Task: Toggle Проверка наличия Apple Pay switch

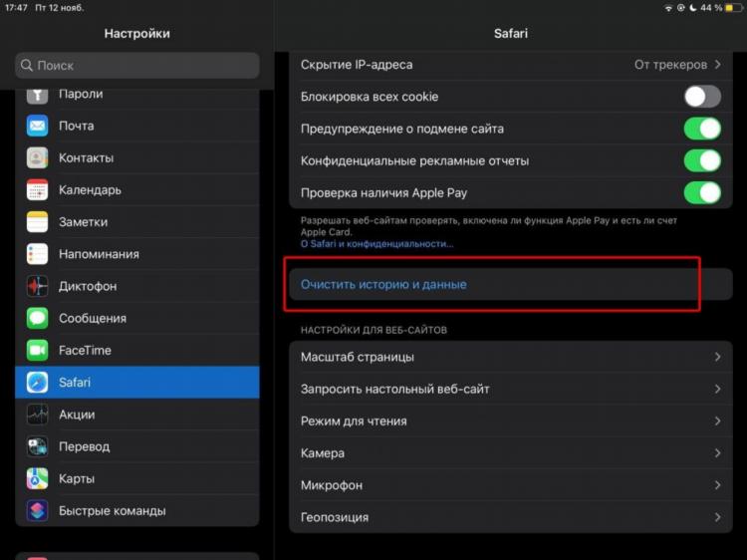Action: 702,193
